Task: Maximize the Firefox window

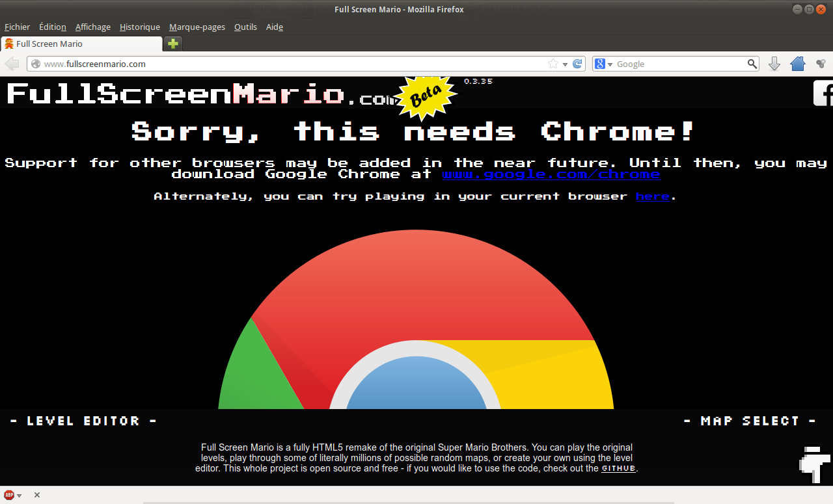Action: point(809,9)
